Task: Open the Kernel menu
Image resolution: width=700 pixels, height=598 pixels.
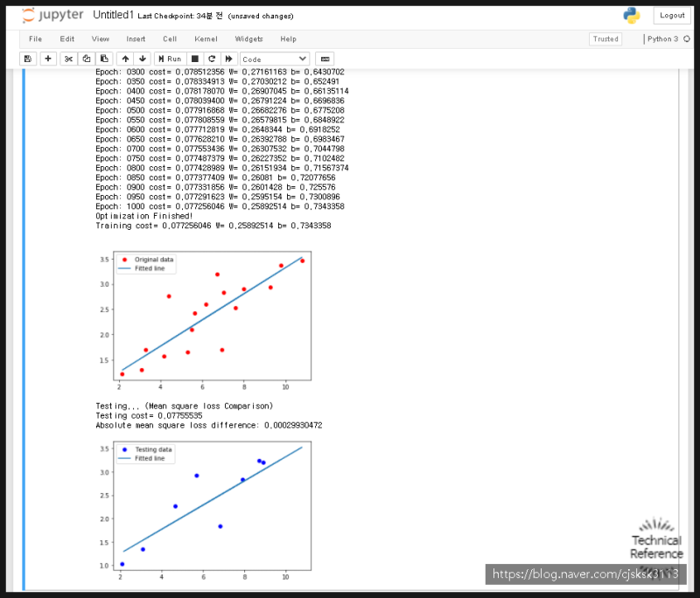Action: (x=206, y=39)
